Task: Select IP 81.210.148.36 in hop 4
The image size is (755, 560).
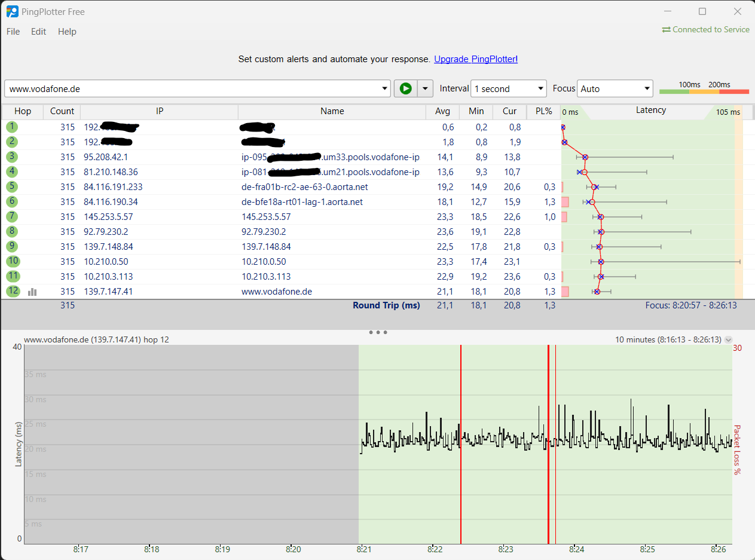Action: coord(111,172)
